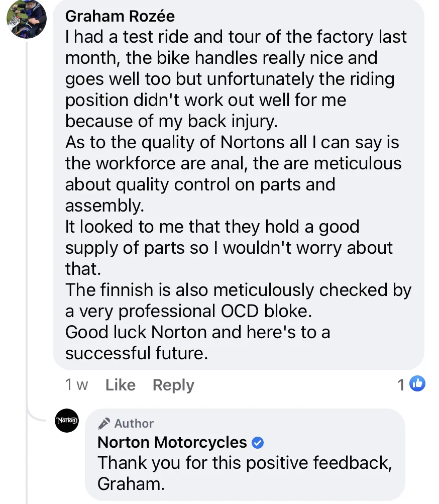The height and width of the screenshot is (504, 439).
Task: Click the "Good luck Norton" closing line
Action: [x=197, y=332]
